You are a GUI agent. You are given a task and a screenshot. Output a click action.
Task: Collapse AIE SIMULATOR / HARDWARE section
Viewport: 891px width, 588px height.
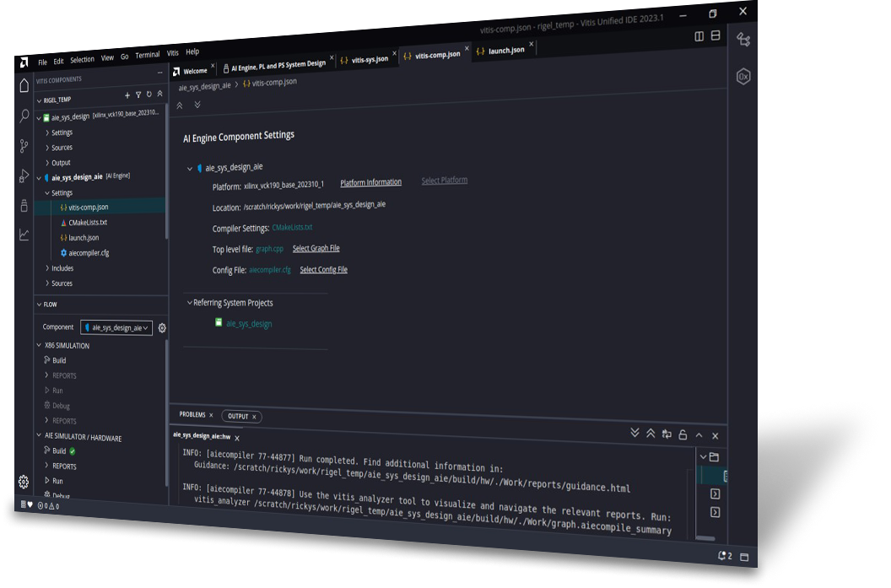[x=39, y=435]
